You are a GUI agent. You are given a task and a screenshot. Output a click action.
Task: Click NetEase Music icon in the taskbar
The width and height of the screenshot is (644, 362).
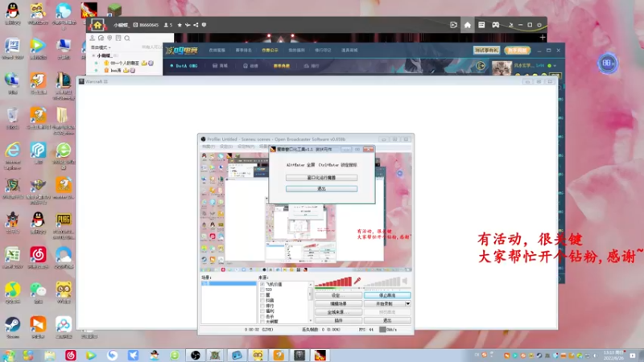coord(71,356)
